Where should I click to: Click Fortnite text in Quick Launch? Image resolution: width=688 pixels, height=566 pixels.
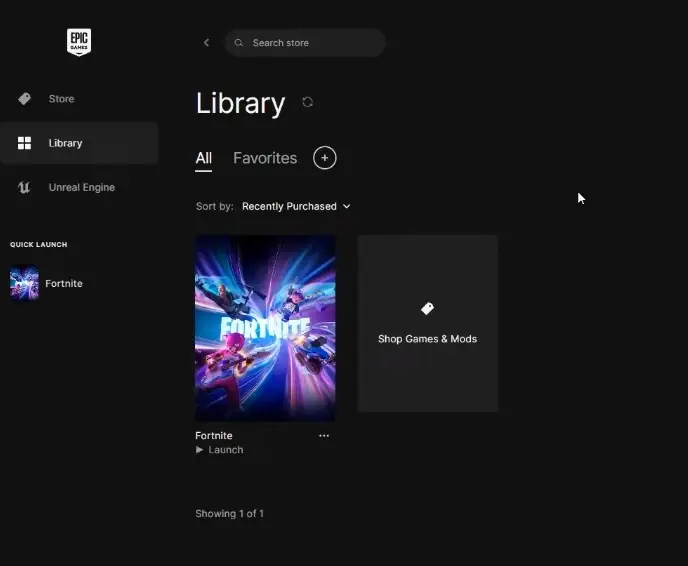[64, 283]
